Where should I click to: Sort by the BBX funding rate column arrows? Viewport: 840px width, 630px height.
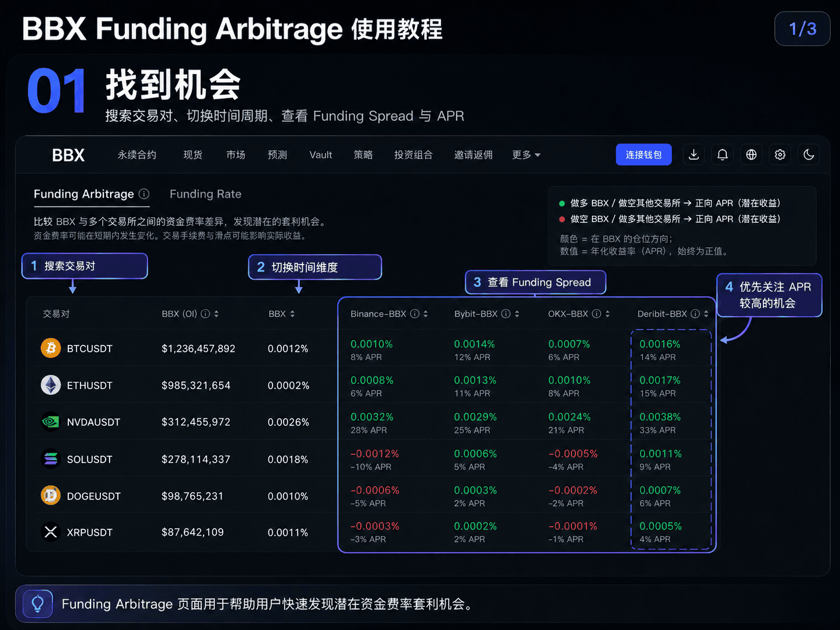[292, 314]
